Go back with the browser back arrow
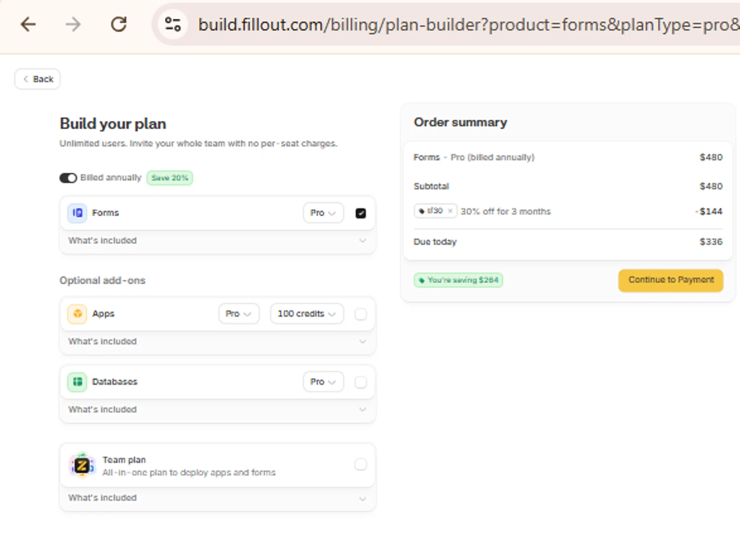 point(28,24)
